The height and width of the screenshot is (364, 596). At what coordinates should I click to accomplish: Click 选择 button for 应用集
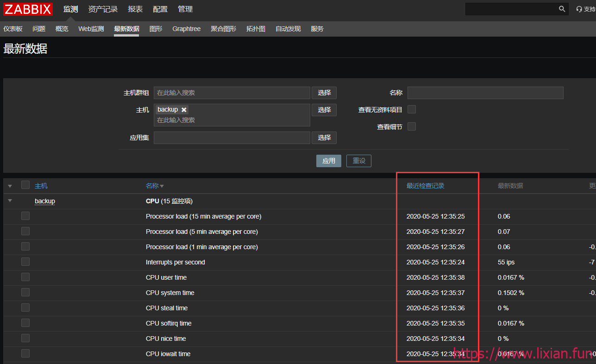tap(324, 138)
